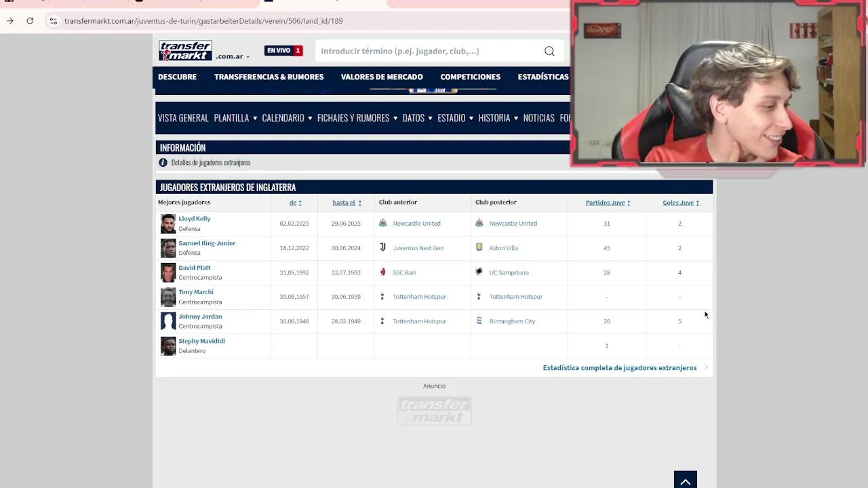
Task: Open site info icon in address bar
Action: coord(53,21)
